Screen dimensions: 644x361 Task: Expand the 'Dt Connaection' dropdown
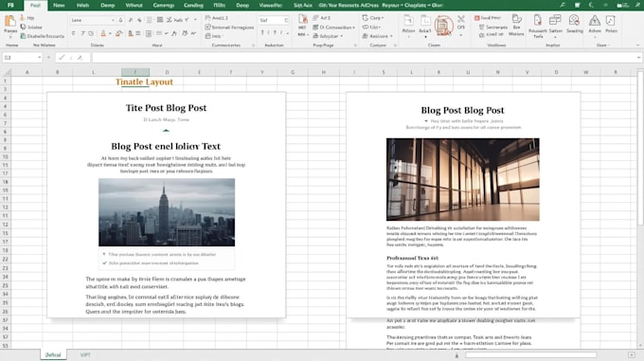coord(353,27)
